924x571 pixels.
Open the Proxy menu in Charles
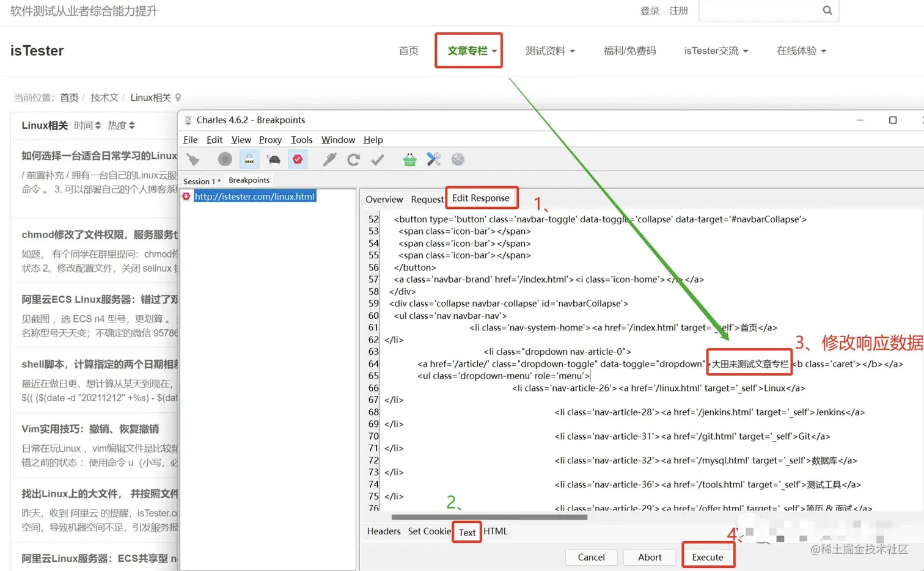tap(270, 140)
